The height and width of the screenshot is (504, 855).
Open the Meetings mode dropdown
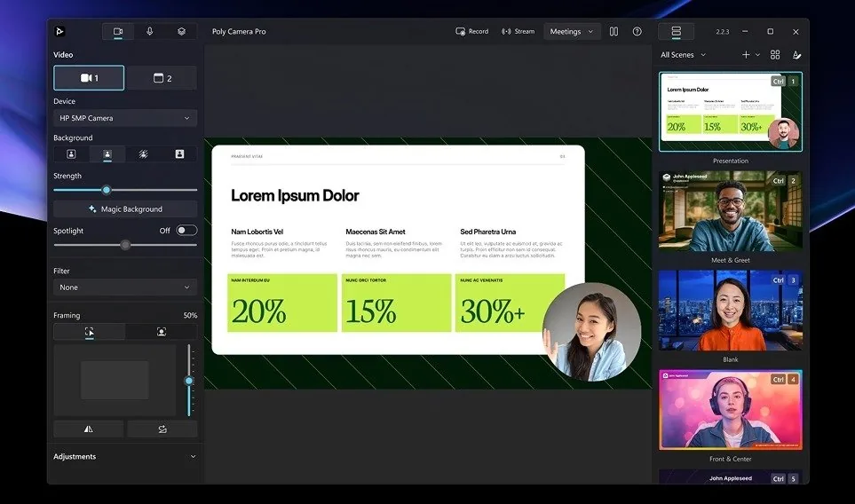click(572, 32)
